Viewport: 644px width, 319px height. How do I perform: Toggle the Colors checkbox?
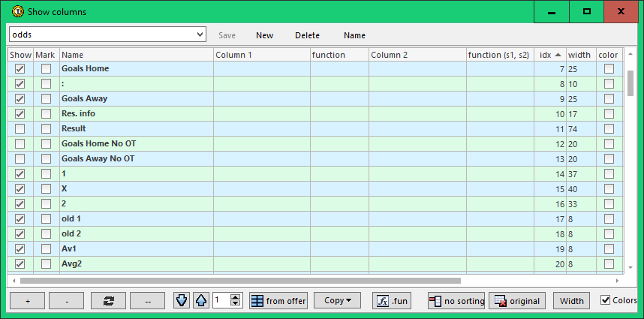coord(606,301)
